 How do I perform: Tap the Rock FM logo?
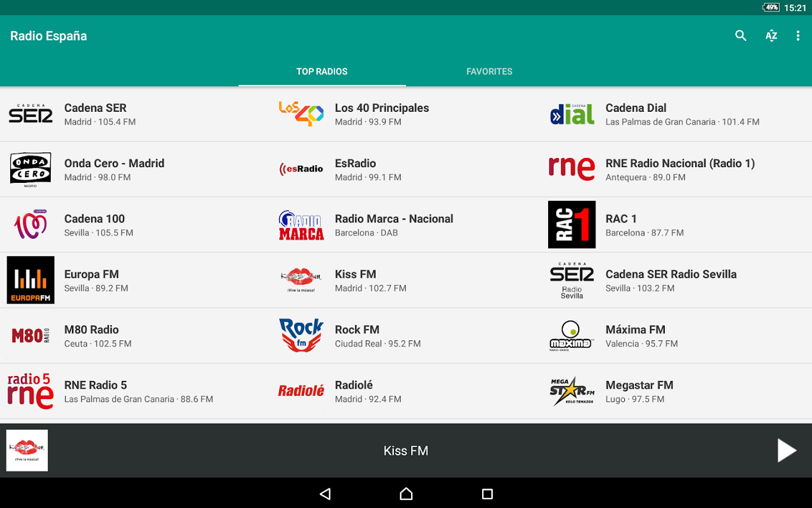301,335
